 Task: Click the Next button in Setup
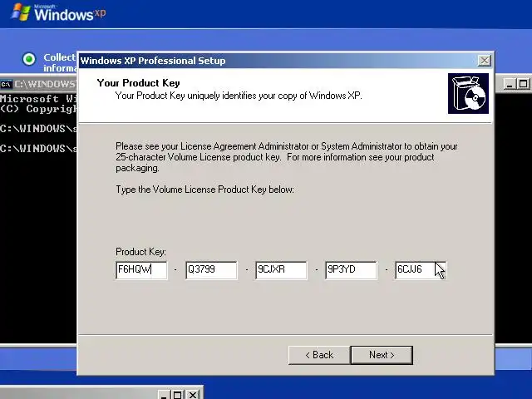tap(382, 355)
